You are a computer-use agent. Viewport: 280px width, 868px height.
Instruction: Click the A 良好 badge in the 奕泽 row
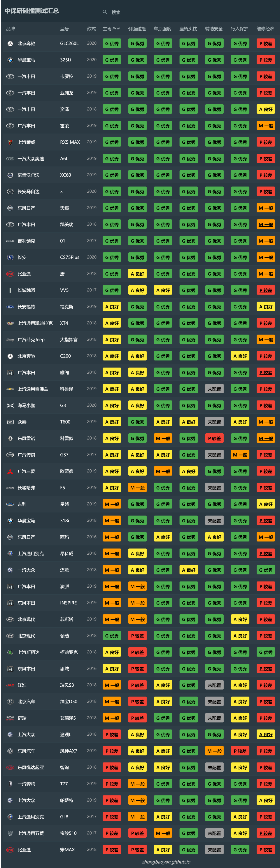click(266, 109)
